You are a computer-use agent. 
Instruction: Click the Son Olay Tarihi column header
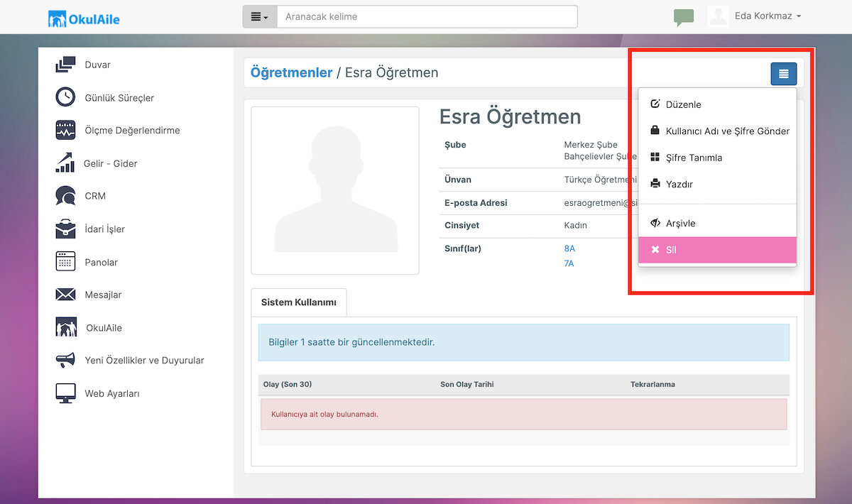(467, 384)
